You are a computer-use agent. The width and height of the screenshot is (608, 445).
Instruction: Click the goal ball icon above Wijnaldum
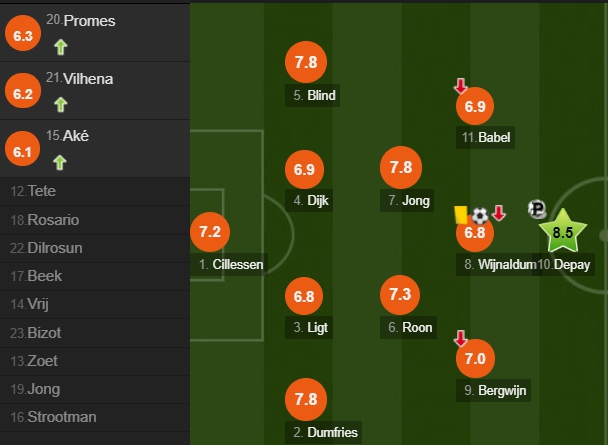[x=480, y=214]
